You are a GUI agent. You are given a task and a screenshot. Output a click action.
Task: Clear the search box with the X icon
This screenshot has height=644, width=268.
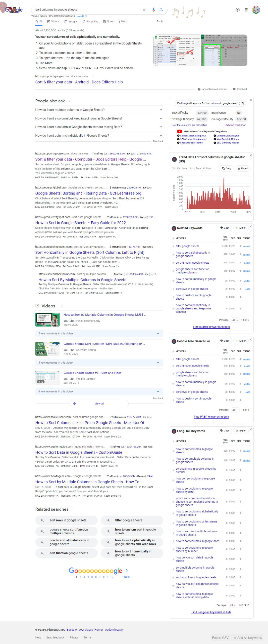tap(144, 10)
